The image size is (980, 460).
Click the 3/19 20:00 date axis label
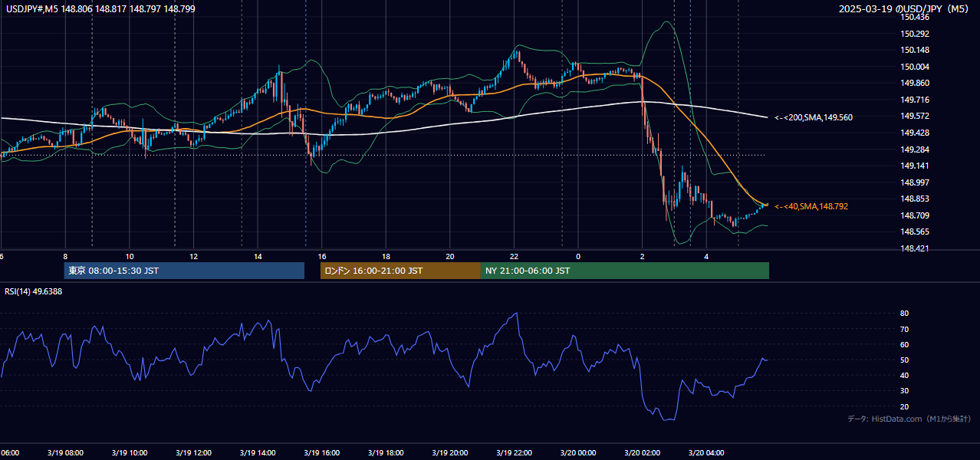coord(449,453)
